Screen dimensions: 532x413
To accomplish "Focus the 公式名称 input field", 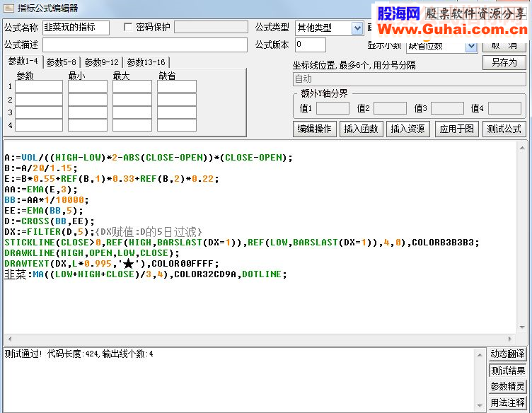I will coord(76,28).
